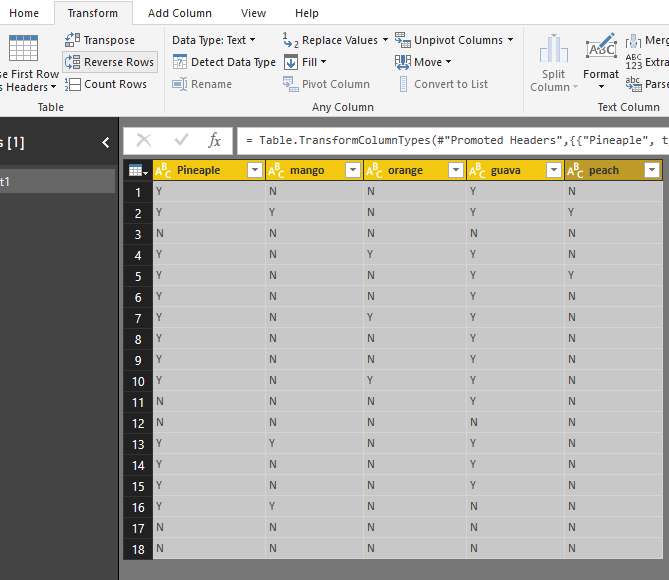Click the Detect Data Type label
The height and width of the screenshot is (580, 669).
pyautogui.click(x=233, y=62)
